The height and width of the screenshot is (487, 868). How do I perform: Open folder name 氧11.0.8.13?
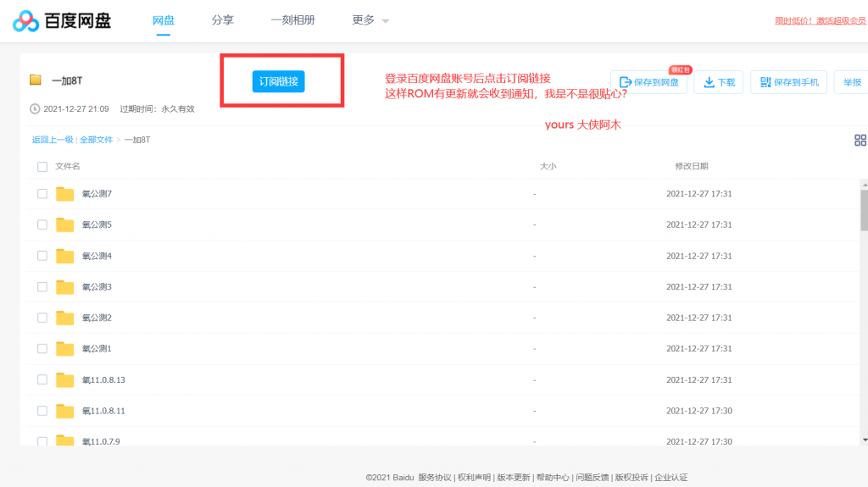[103, 379]
